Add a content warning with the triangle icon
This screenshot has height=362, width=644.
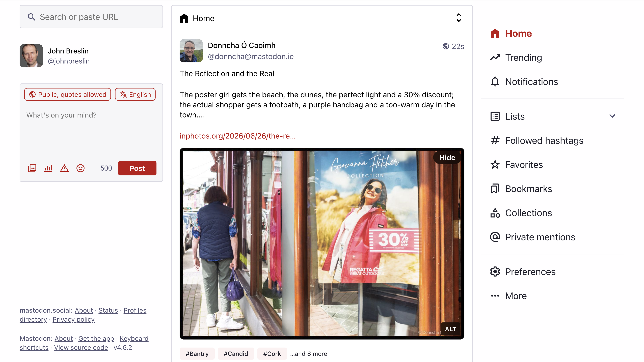point(64,168)
